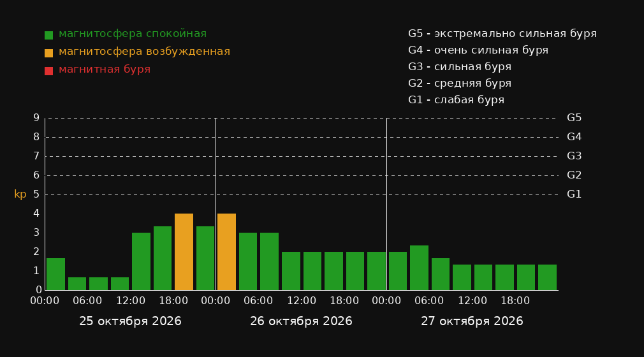Select the 'магнитосфера возбужденная' legend label
Viewport: 644px width, 357px height.
[x=144, y=52]
